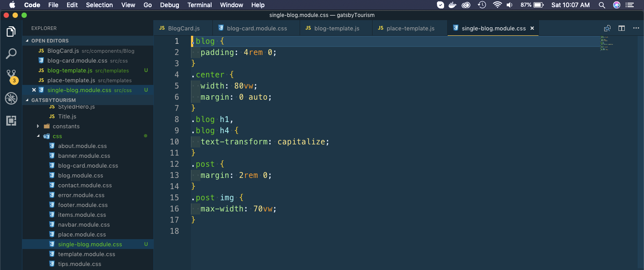
Task: Open Siri from menu bar
Action: click(617, 5)
